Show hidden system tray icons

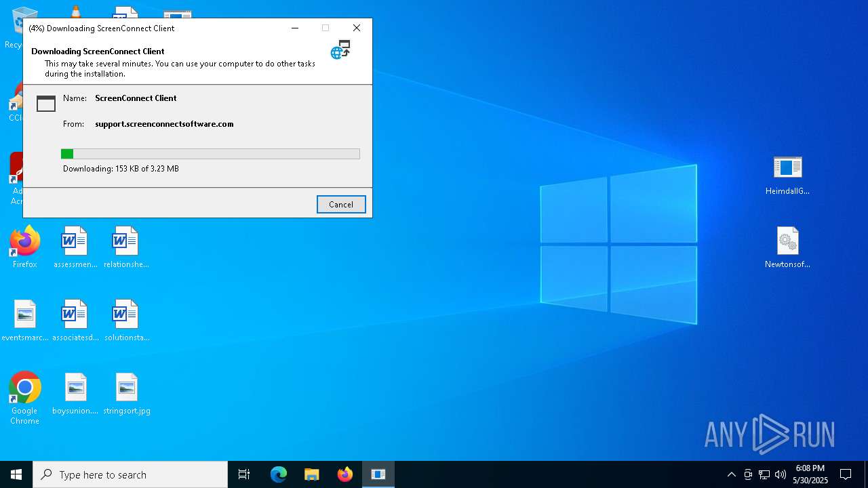pyautogui.click(x=731, y=474)
